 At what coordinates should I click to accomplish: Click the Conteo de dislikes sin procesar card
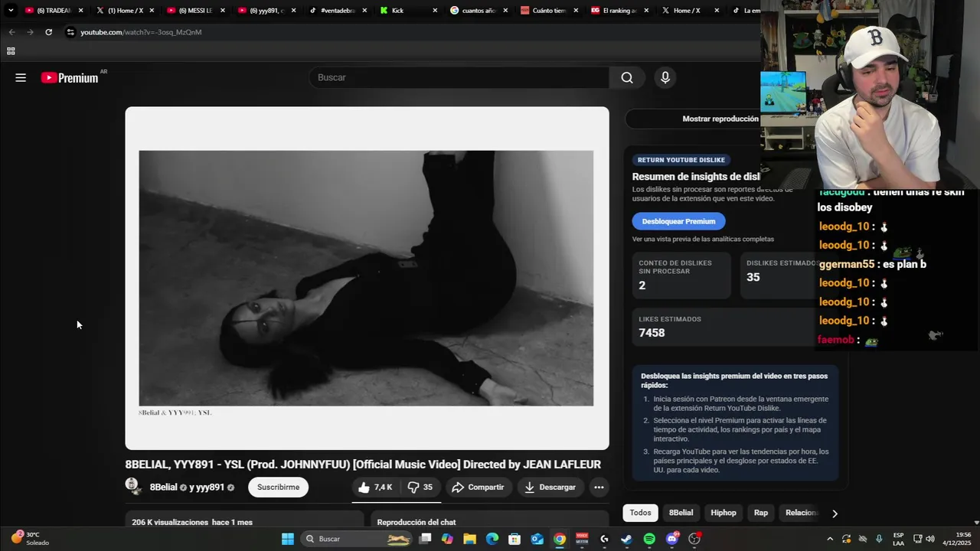pyautogui.click(x=682, y=275)
